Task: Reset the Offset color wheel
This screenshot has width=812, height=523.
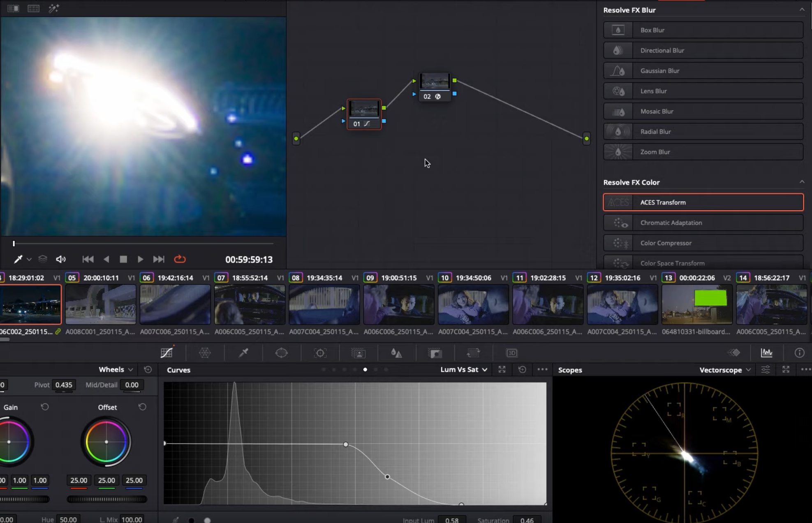Action: pos(142,407)
